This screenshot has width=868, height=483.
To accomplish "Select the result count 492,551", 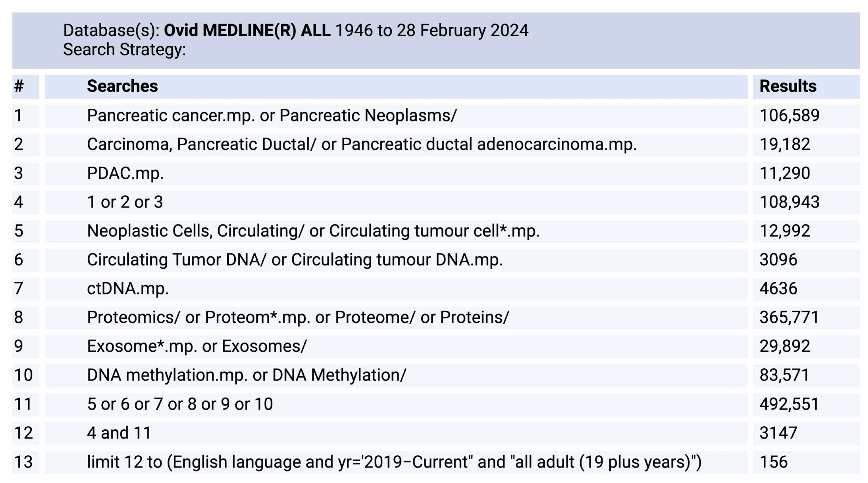I will click(x=789, y=404).
